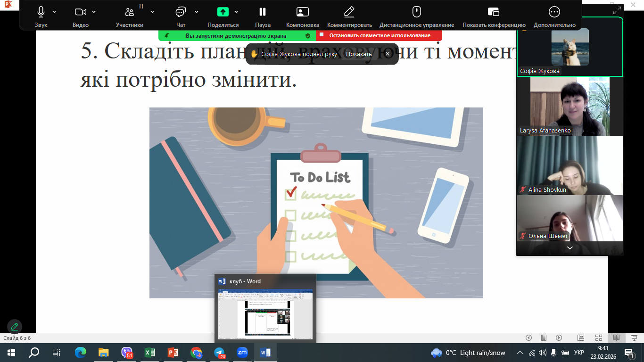Click the green annotation pen icon on the slide
Viewport: 644px width, 362px height.
coord(15,326)
